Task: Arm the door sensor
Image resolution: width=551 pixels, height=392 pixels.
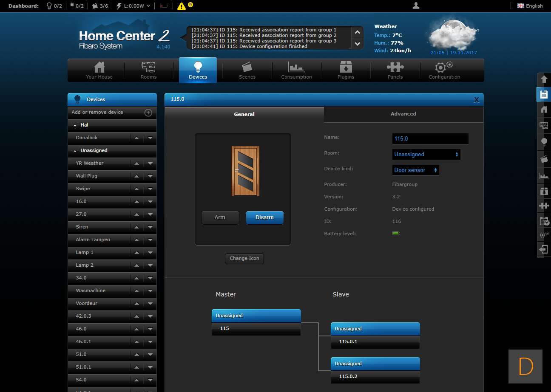Action: [220, 217]
